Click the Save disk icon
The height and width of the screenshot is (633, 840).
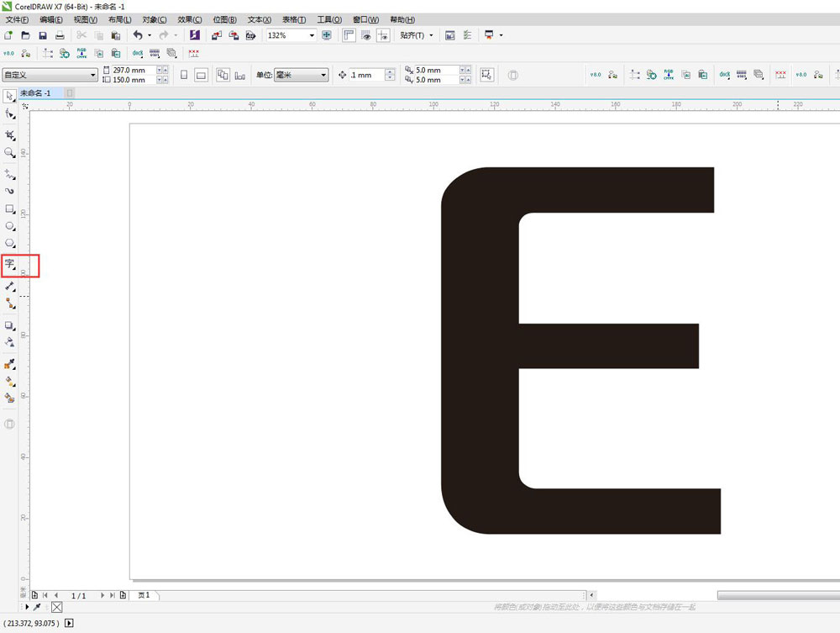pos(43,35)
